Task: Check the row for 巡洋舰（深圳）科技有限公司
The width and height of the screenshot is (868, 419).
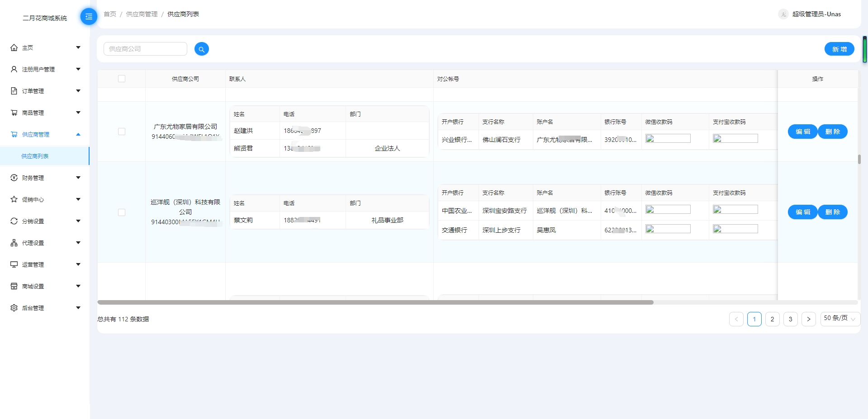Action: tap(122, 212)
